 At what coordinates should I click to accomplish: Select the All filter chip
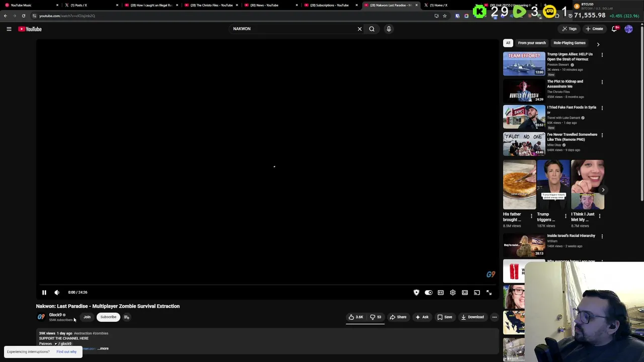coord(508,43)
